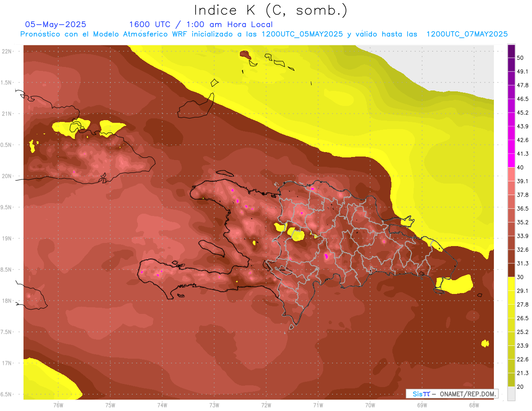
Task: Click the '40' legend value
Action: [520, 168]
